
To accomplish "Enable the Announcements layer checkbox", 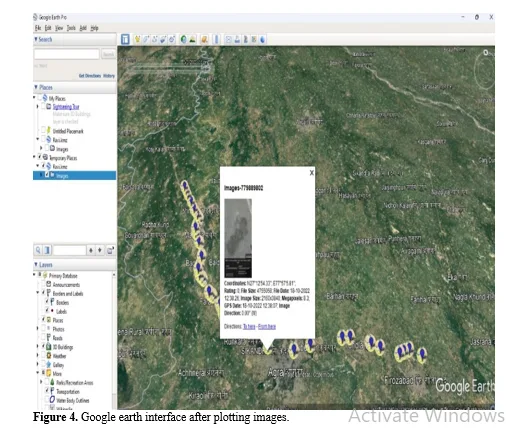I will click(43, 284).
